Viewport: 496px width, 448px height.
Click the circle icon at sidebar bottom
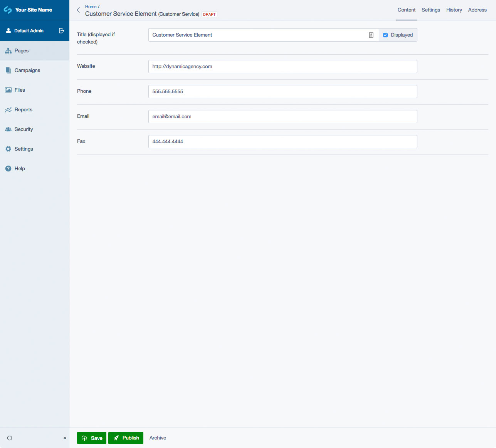coord(10,438)
